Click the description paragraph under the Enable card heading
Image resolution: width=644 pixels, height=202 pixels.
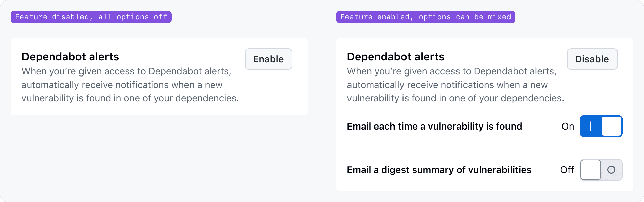[130, 85]
